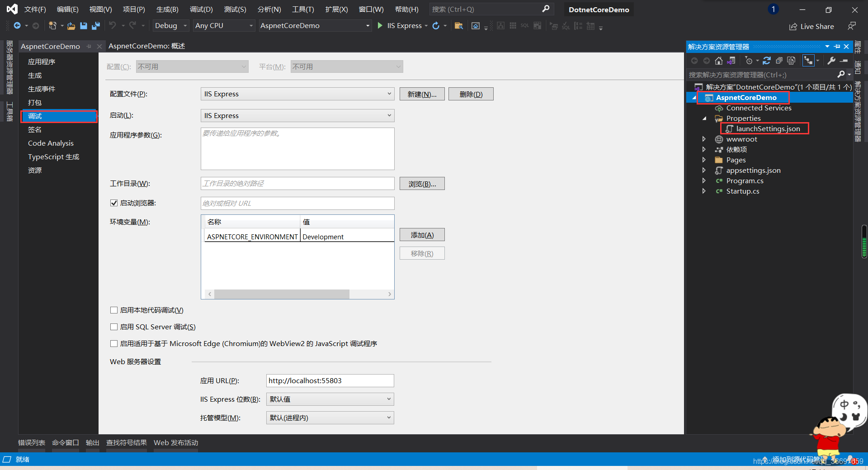Open the 托管模型 dropdown
This screenshot has height=470, width=868.
click(330, 418)
